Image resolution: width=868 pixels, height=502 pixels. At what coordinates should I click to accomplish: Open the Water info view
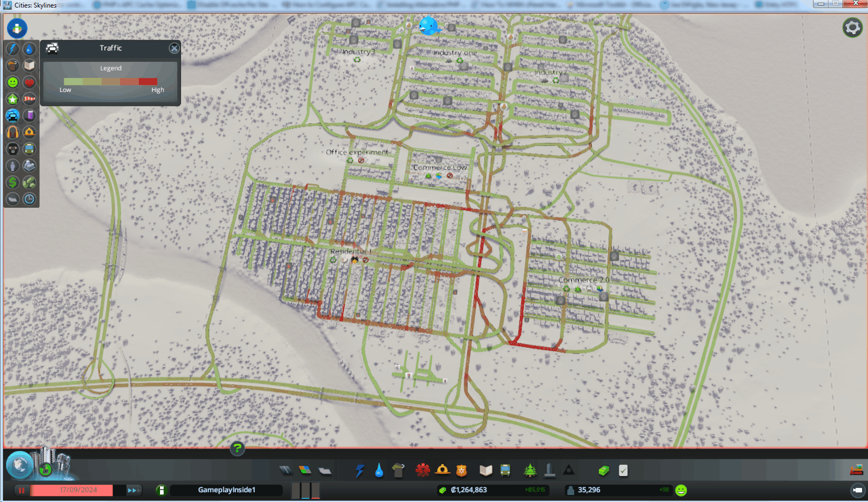tap(29, 49)
